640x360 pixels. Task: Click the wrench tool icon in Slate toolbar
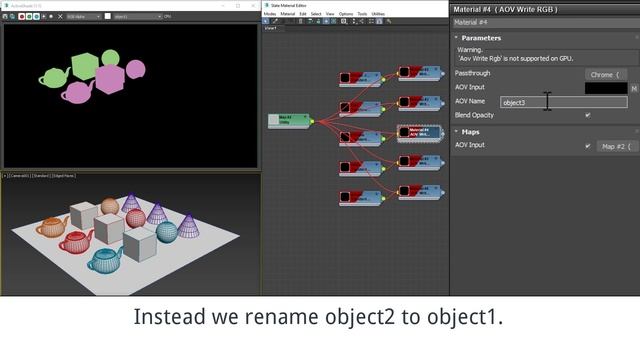click(389, 21)
